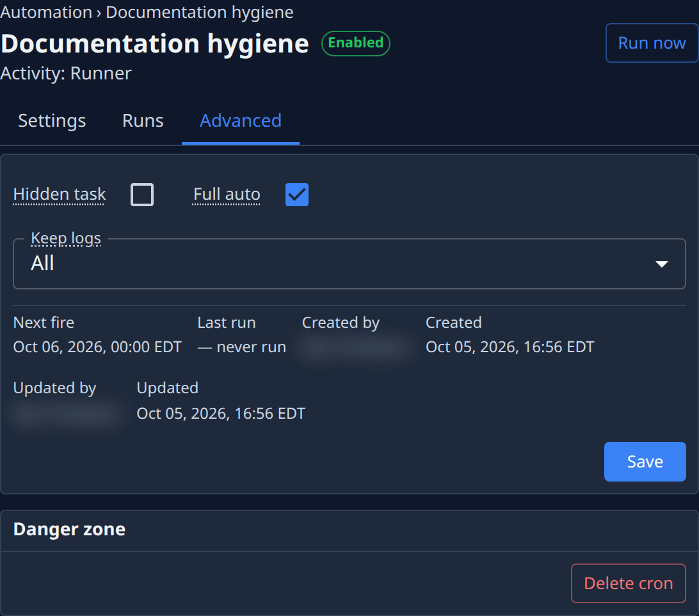Click the Documentation hygiene page title
The height and width of the screenshot is (616, 699).
155,44
